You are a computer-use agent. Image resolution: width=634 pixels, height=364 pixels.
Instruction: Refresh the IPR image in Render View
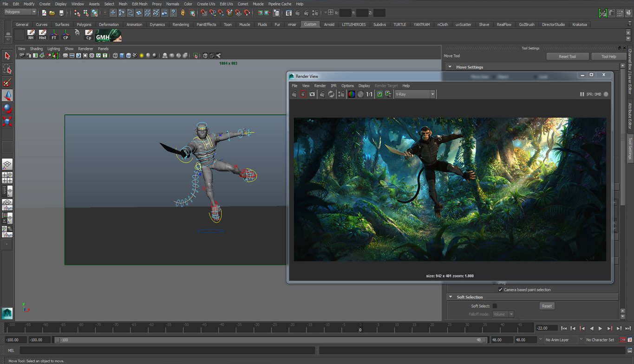(x=331, y=94)
